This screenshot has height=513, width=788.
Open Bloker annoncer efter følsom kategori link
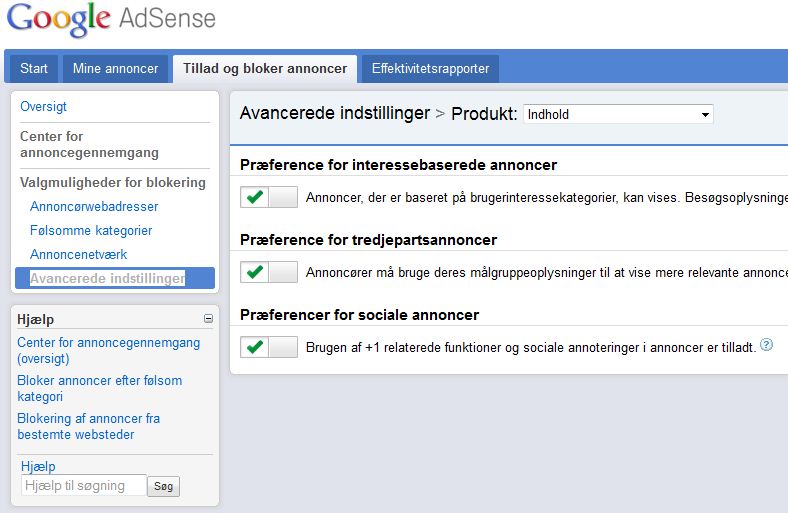pyautogui.click(x=100, y=388)
